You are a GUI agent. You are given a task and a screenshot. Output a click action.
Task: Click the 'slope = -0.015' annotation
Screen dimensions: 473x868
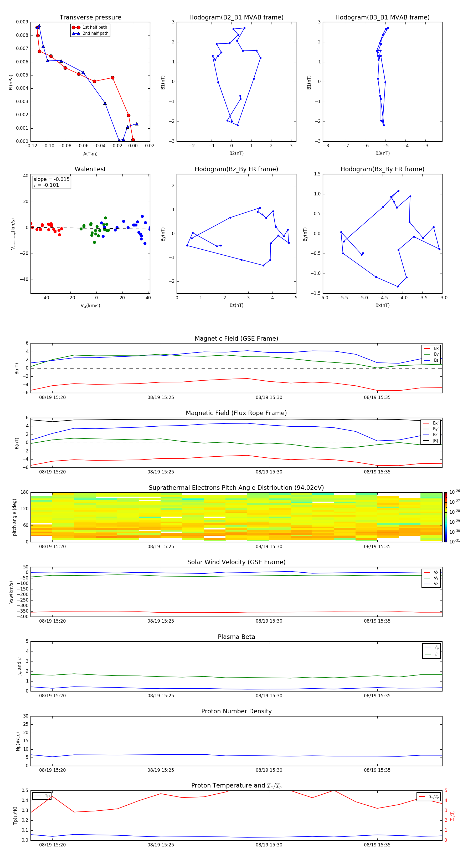[52, 179]
